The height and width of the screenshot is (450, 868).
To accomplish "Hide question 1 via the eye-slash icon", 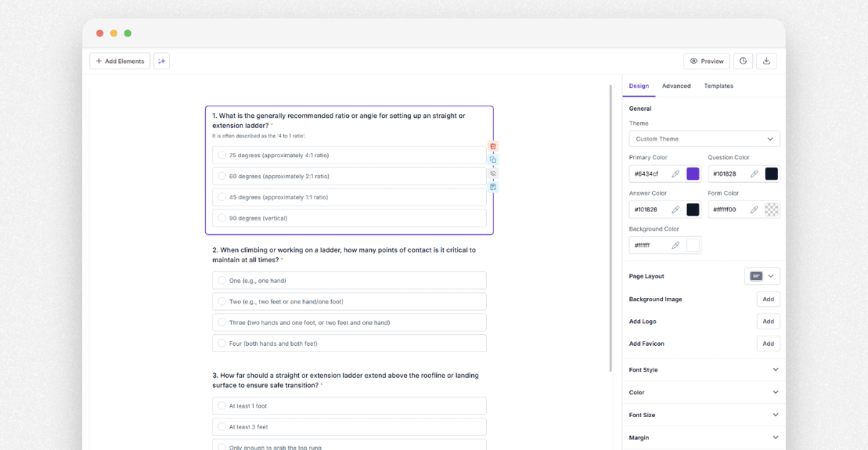I will 493,173.
